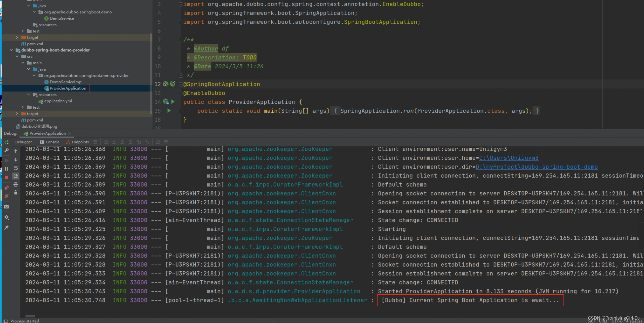Select application.yml in project tree

[58, 101]
